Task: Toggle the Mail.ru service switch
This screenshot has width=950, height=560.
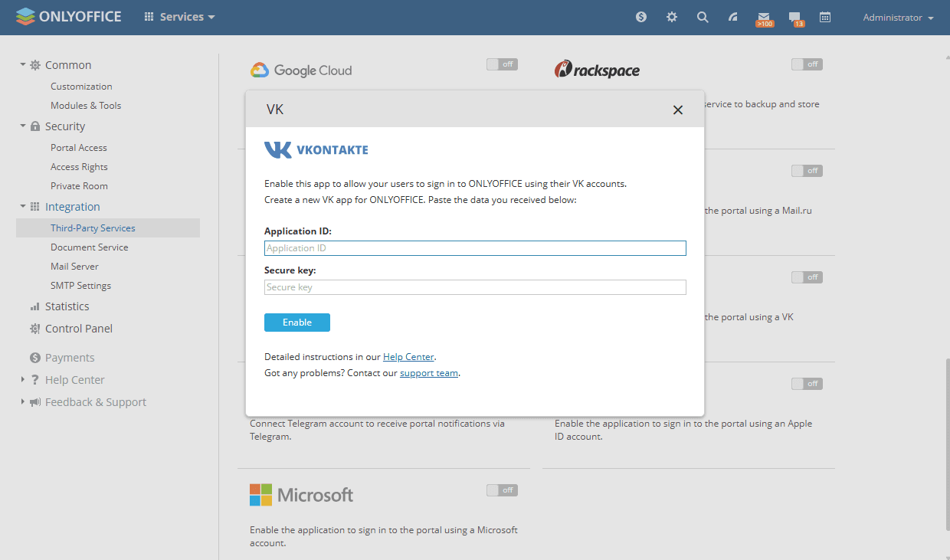Action: [807, 171]
